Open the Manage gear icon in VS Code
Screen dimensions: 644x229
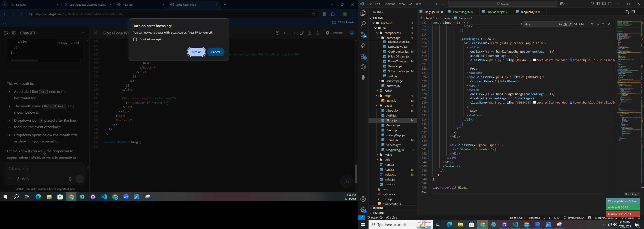tap(363, 210)
